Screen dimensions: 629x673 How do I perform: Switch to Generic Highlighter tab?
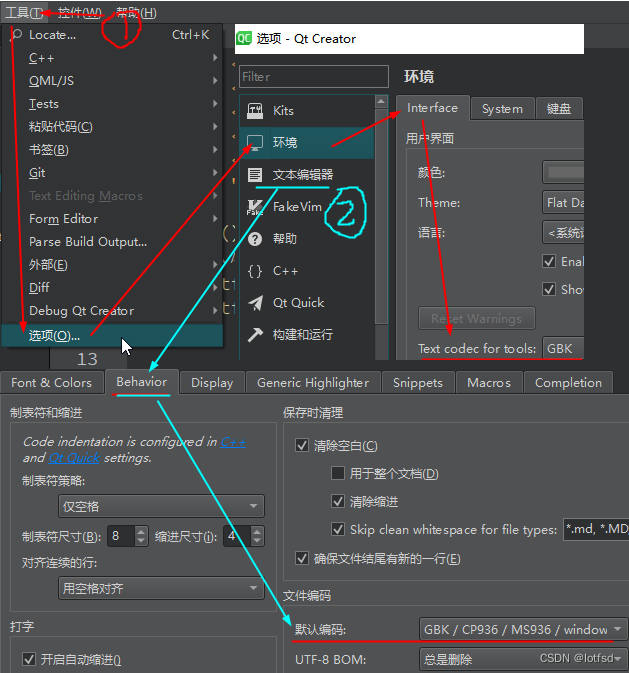tap(313, 382)
